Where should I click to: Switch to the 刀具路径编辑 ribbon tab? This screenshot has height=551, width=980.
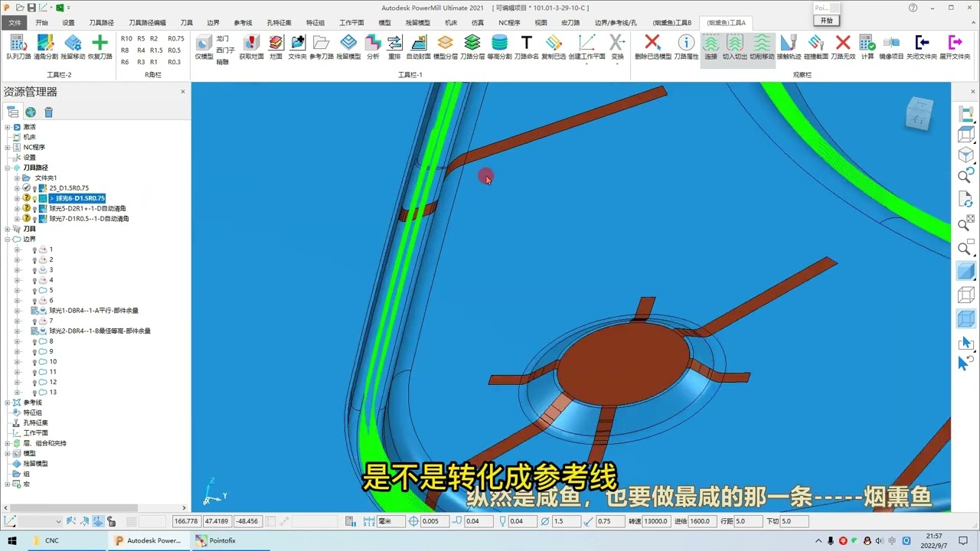pyautogui.click(x=147, y=23)
